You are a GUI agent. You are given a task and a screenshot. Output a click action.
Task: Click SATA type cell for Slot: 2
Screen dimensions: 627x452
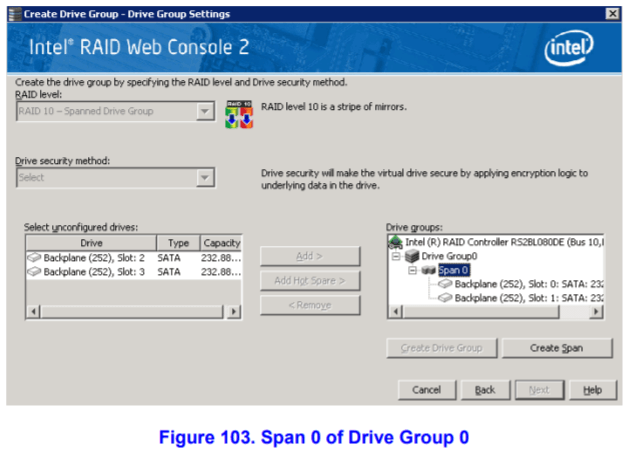pyautogui.click(x=169, y=258)
